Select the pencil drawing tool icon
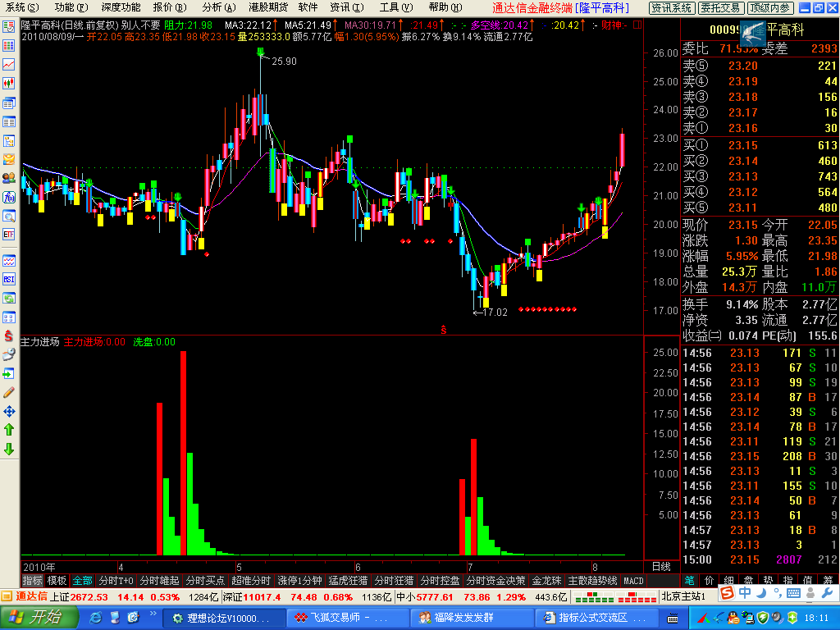This screenshot has width=840, height=630. tap(8, 393)
